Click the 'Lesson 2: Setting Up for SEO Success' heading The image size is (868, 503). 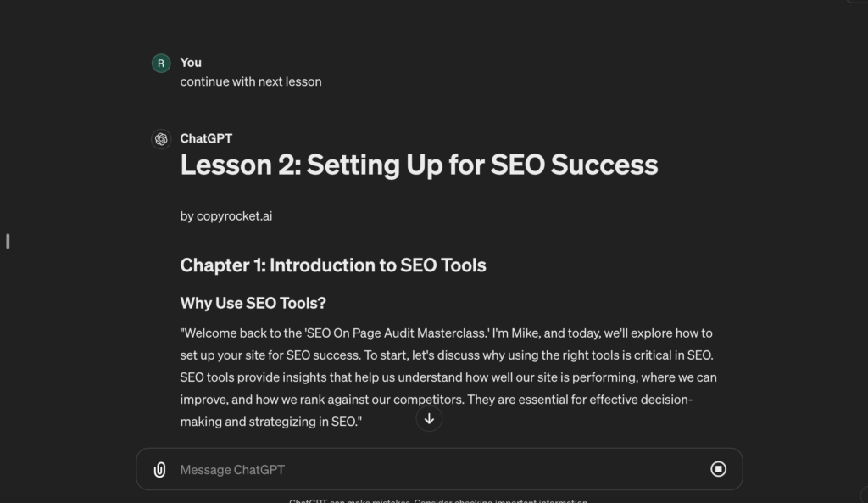coord(419,165)
